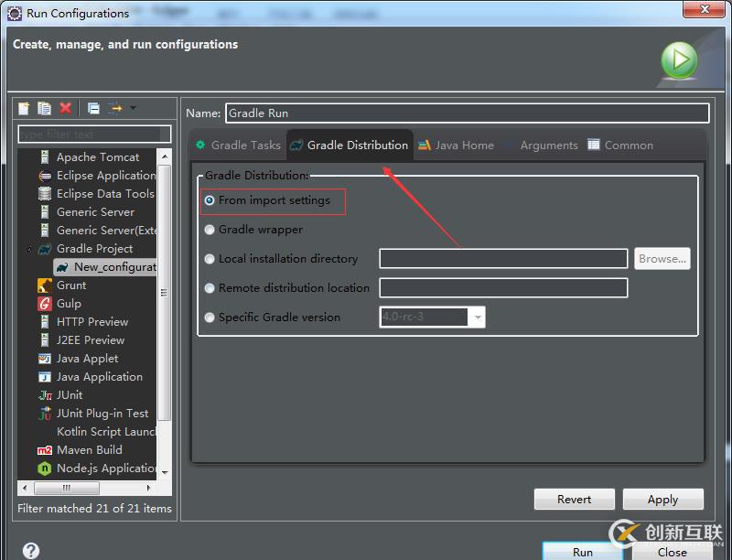Click the Grunt icon

click(44, 285)
